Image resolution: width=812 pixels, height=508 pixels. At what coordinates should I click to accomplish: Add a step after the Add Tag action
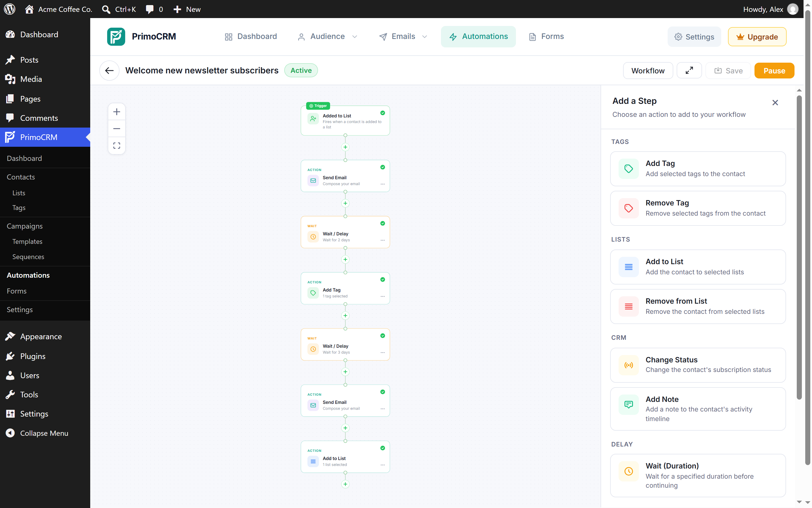(345, 316)
